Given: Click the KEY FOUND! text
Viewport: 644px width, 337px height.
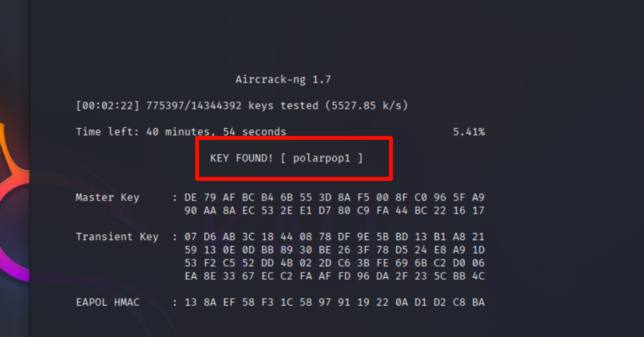Looking at the screenshot, I should point(241,158).
